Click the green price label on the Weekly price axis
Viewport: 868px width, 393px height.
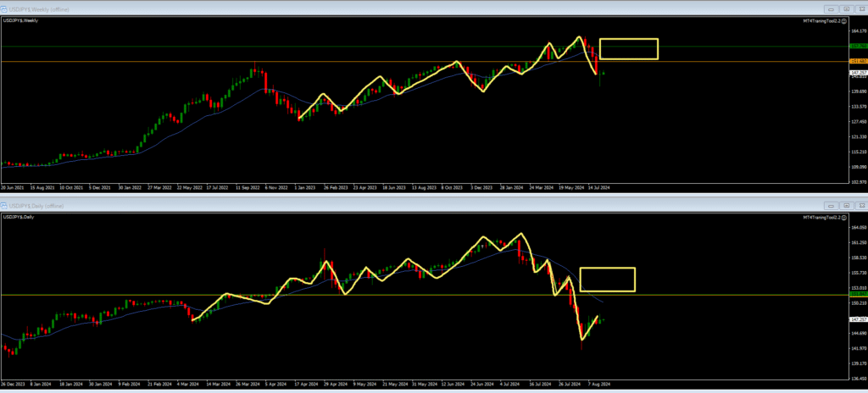[x=857, y=46]
